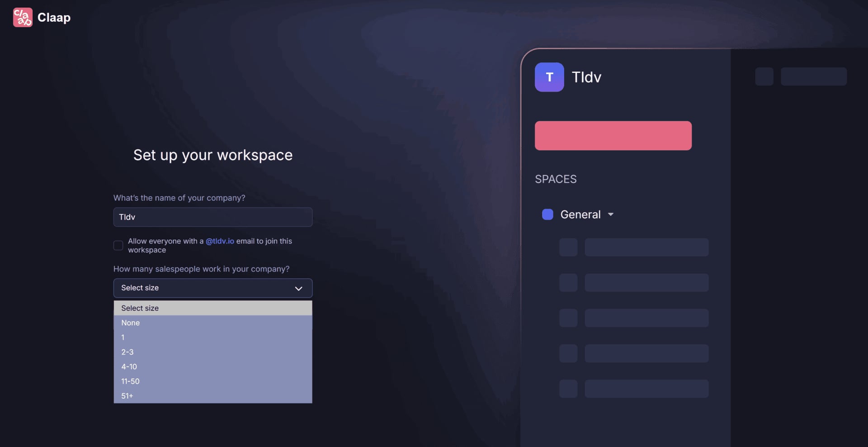The height and width of the screenshot is (447, 868).
Task: Click the Claap brand name text
Action: [x=54, y=18]
